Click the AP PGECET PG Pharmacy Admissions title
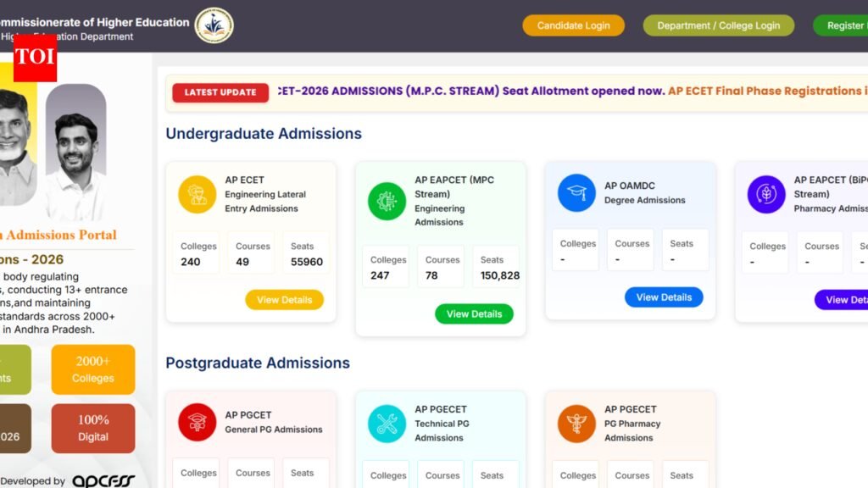Viewport: 868px width, 488px height. pyautogui.click(x=632, y=424)
